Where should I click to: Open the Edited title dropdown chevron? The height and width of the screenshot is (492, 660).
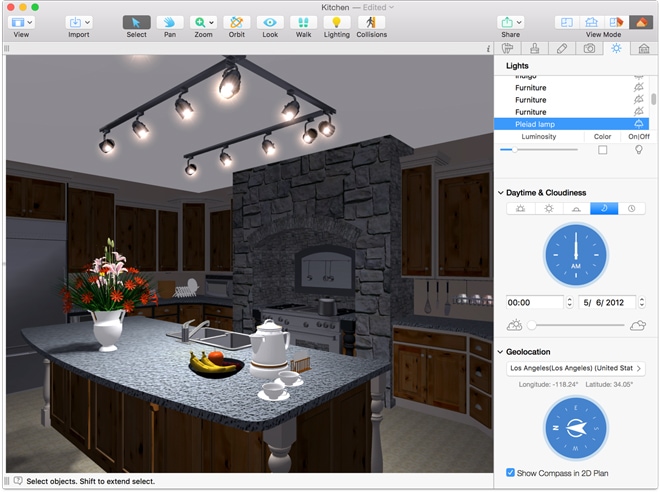(391, 7)
